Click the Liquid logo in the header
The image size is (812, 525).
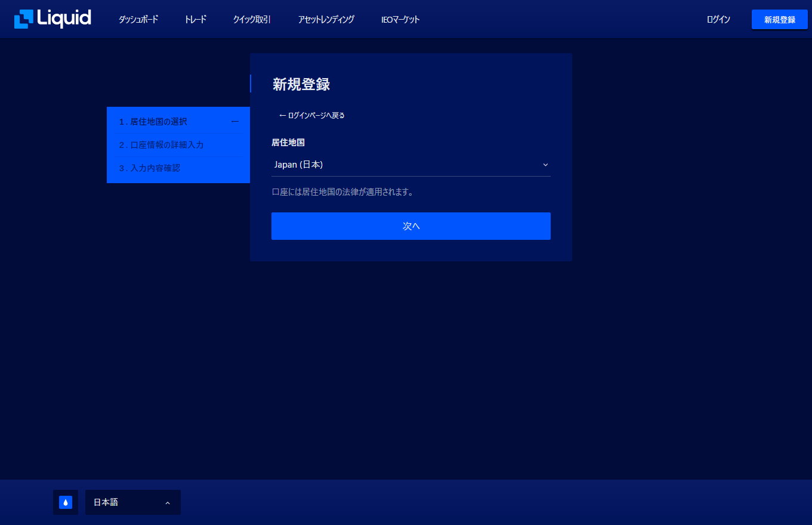coord(53,19)
